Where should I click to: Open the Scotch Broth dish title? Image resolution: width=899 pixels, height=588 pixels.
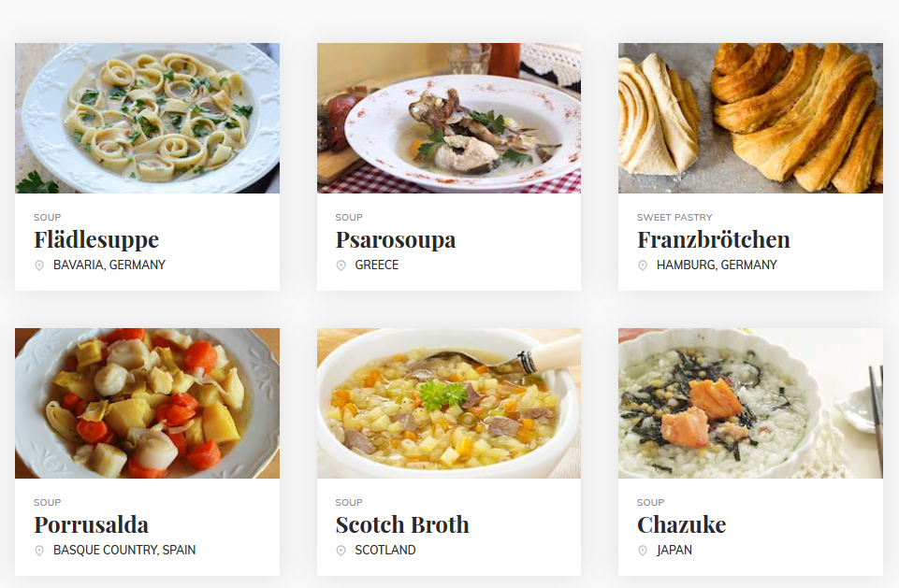[x=402, y=524]
